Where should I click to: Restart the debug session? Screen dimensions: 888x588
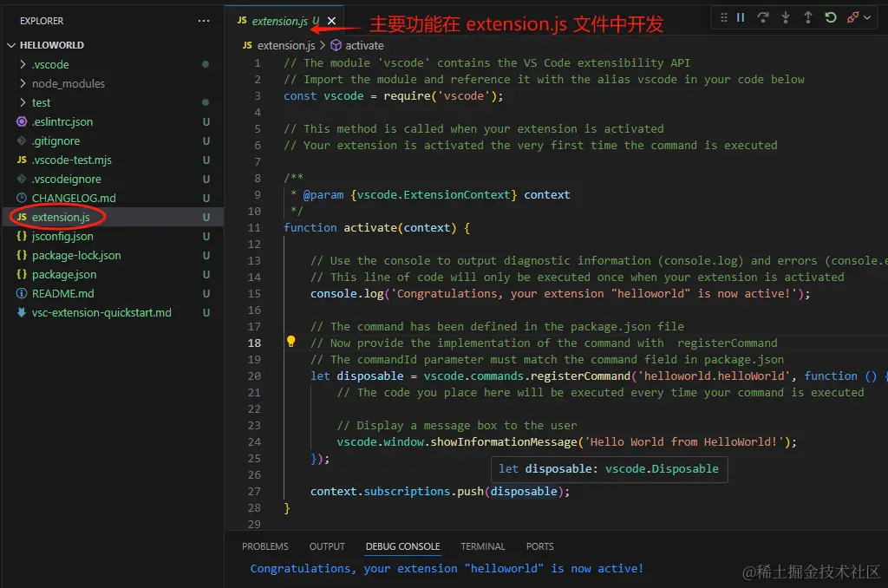(x=830, y=17)
